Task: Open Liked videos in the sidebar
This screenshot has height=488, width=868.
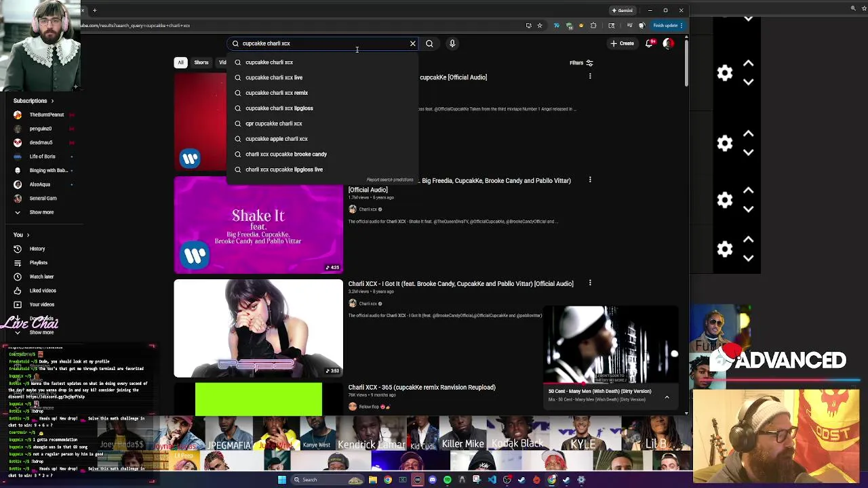Action: [x=42, y=291]
